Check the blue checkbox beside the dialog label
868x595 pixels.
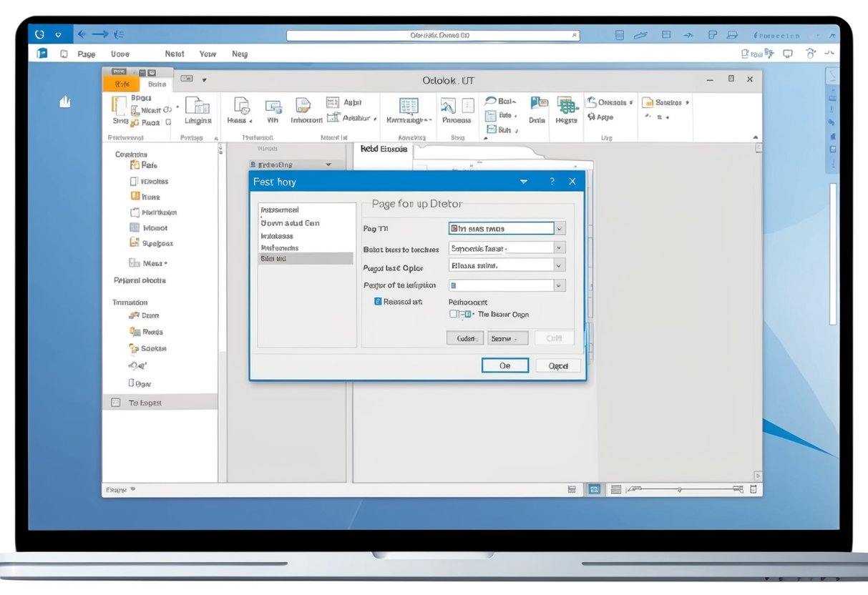click(377, 301)
